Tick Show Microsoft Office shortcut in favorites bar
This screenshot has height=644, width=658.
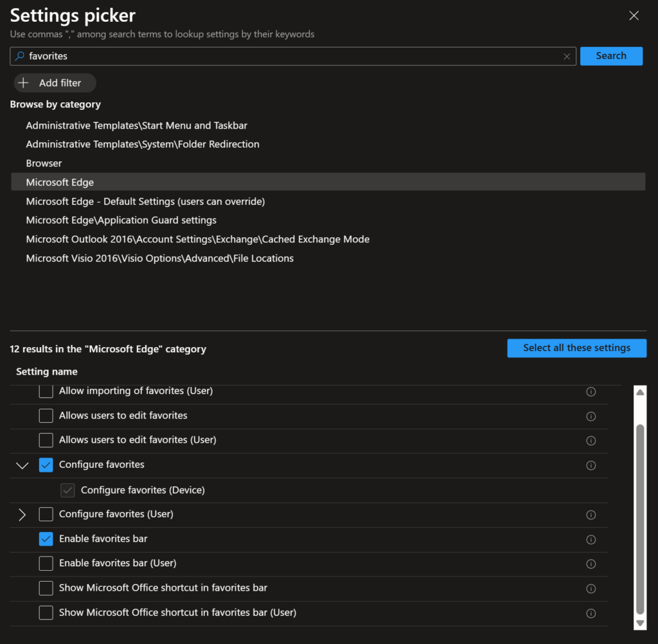[46, 588]
